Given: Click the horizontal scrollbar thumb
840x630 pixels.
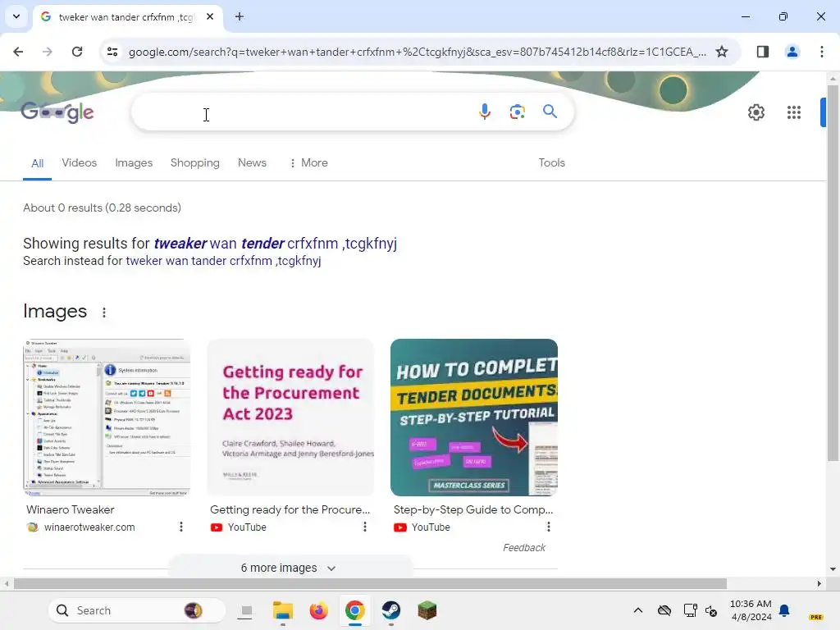Looking at the screenshot, I should [370, 583].
